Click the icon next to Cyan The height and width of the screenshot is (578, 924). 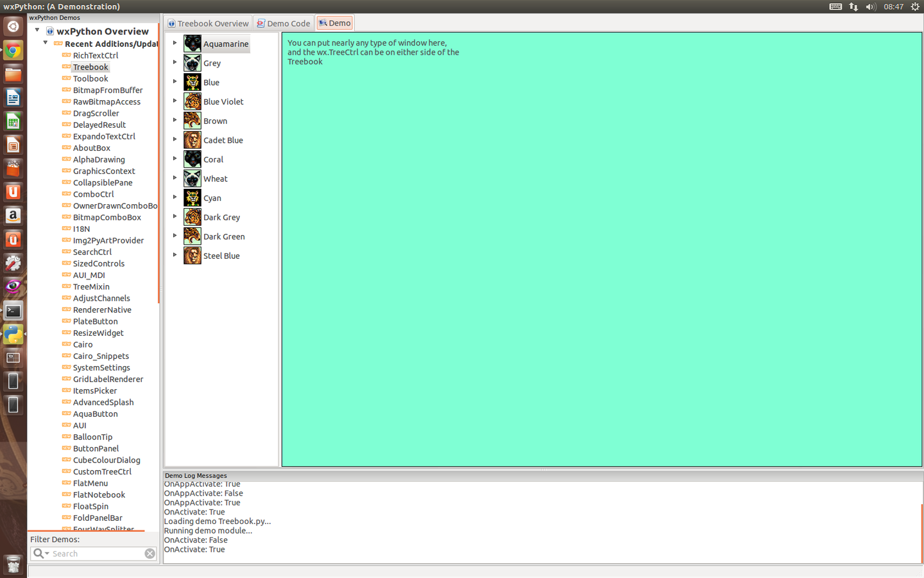(x=193, y=198)
